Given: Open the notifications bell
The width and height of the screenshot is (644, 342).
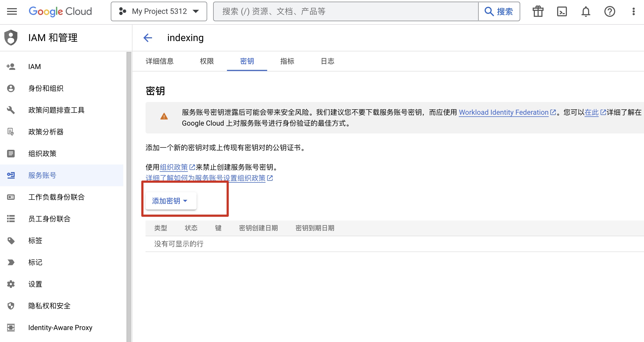Looking at the screenshot, I should [x=586, y=11].
